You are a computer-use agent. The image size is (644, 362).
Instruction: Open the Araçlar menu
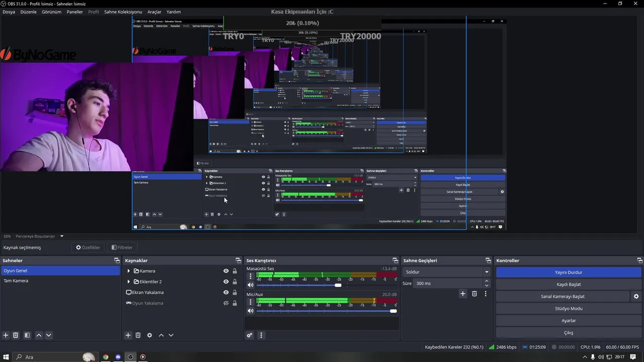pyautogui.click(x=154, y=12)
